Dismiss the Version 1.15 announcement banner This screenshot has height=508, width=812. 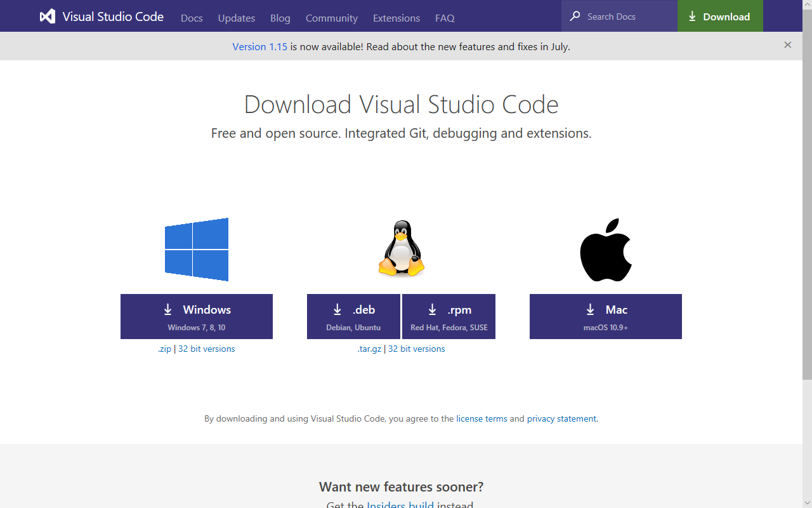pyautogui.click(x=787, y=45)
